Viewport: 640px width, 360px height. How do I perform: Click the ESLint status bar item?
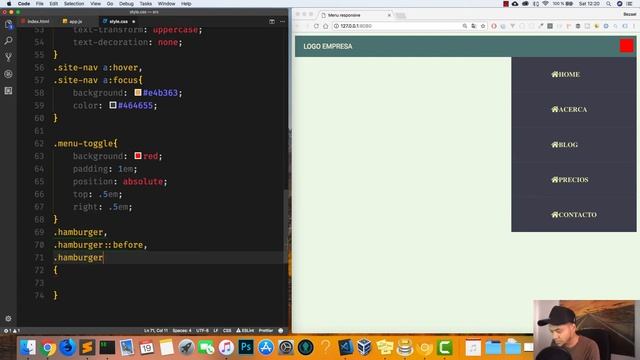245,331
